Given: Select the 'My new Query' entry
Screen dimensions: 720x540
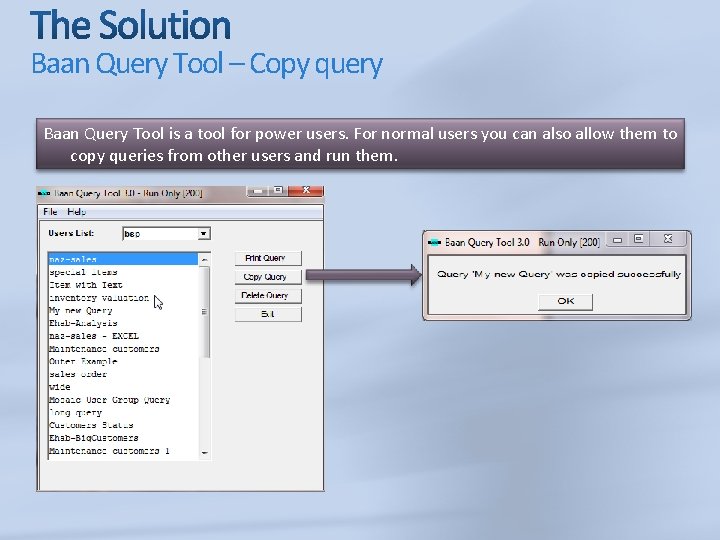Looking at the screenshot, I should pos(123,311).
